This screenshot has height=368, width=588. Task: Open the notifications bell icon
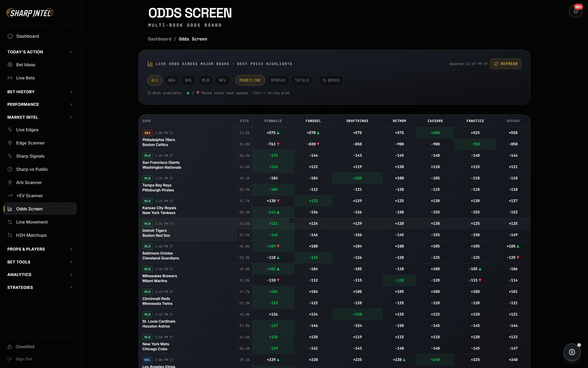(575, 11)
